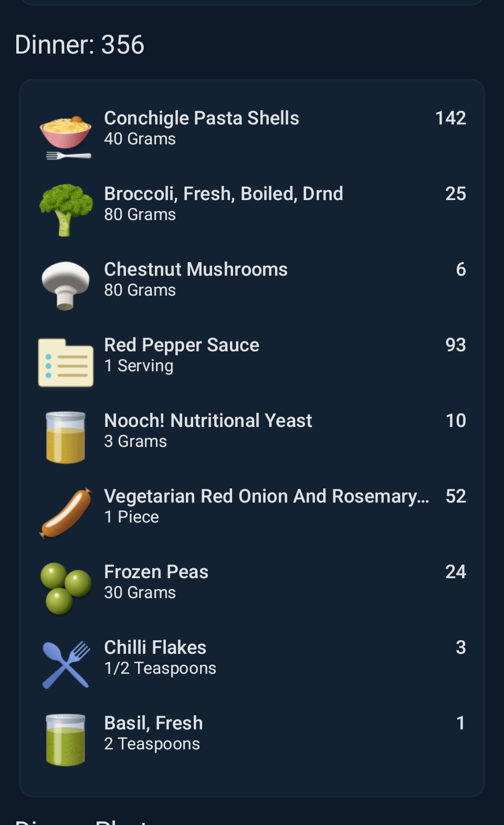Tap the green basil jar icon
Screen dimensions: 504x825
[x=66, y=739]
